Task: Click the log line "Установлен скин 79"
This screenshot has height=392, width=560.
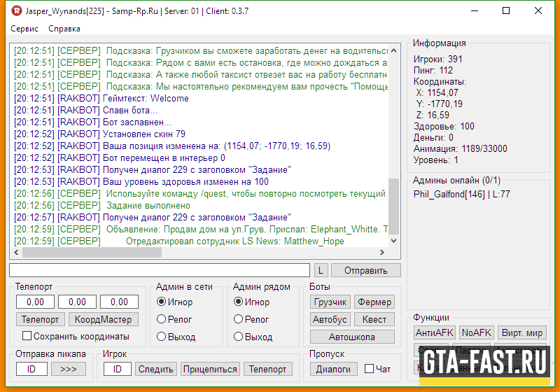Action: click(99, 134)
